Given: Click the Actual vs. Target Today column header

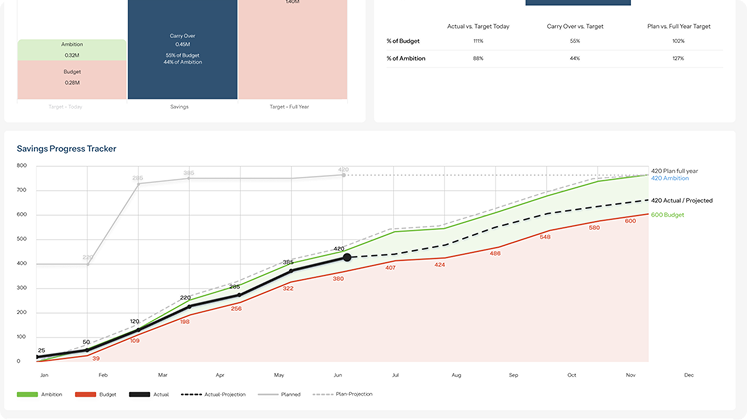Looking at the screenshot, I should coord(478,26).
